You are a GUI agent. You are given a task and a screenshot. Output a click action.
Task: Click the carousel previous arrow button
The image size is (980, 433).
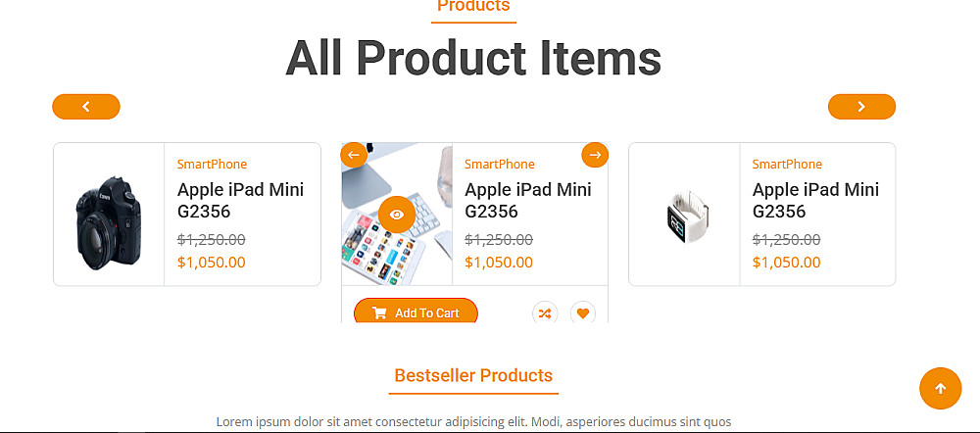coord(86,107)
